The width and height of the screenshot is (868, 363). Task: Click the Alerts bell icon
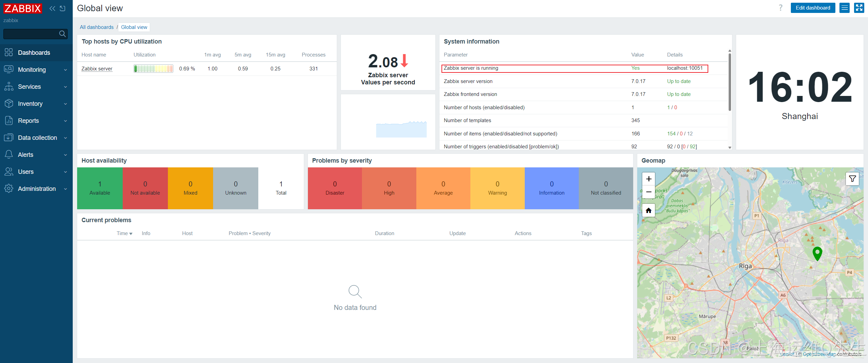pyautogui.click(x=9, y=154)
